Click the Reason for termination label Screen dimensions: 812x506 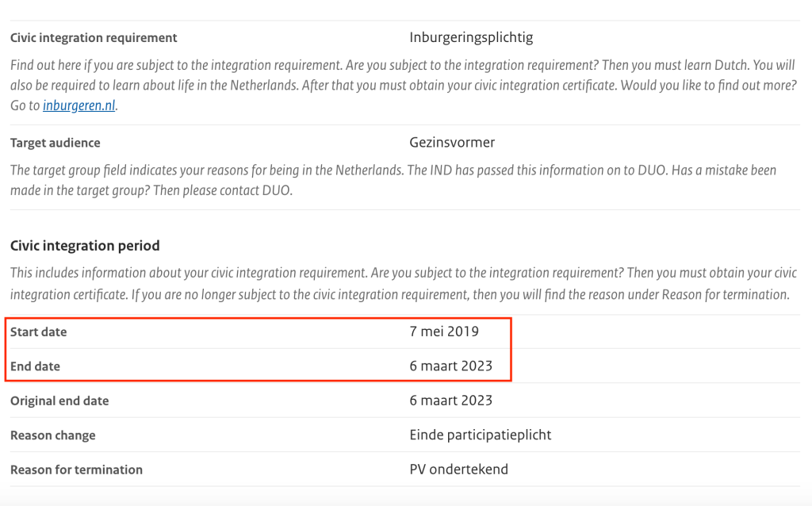coord(76,470)
